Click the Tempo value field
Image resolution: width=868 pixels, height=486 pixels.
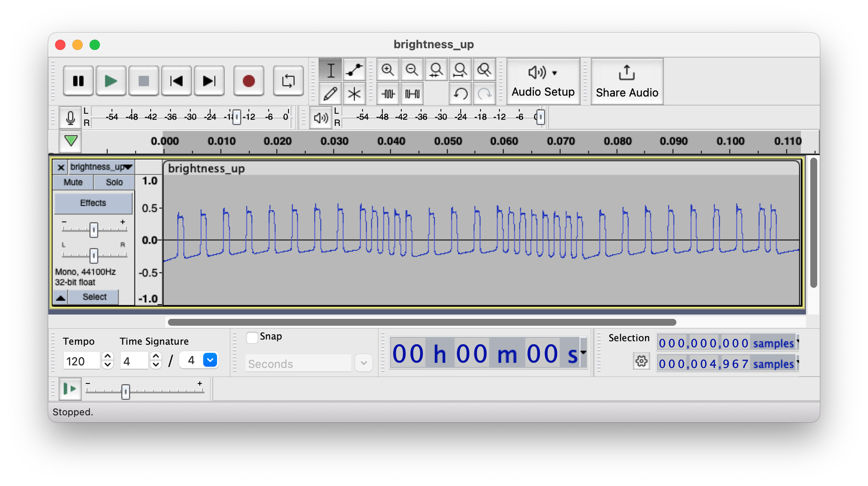[81, 361]
